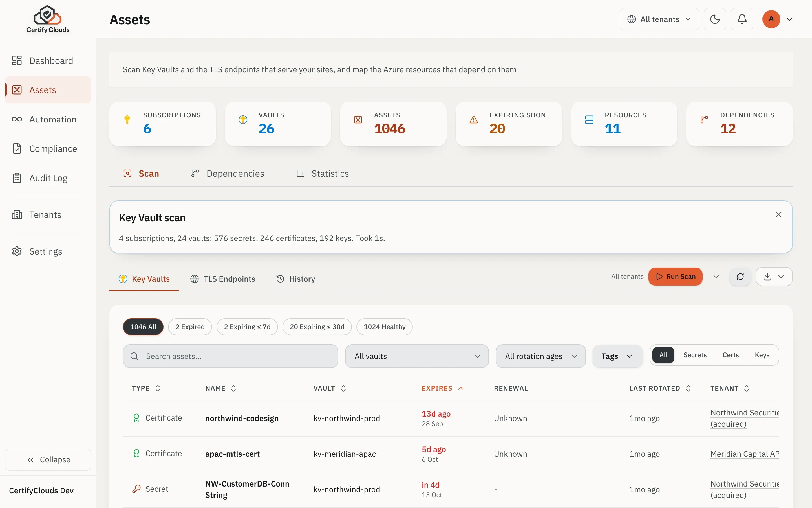
Task: Click the Certify Clouds logo
Action: pos(48,19)
